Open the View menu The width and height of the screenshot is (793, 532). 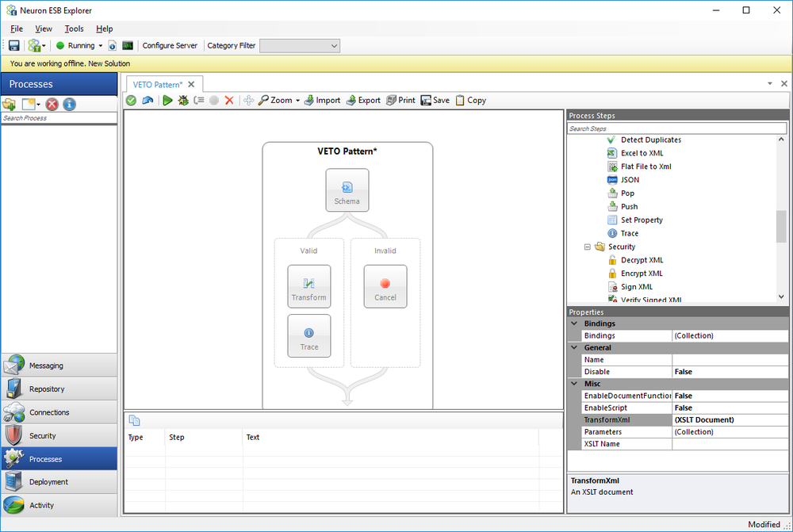(x=44, y=29)
